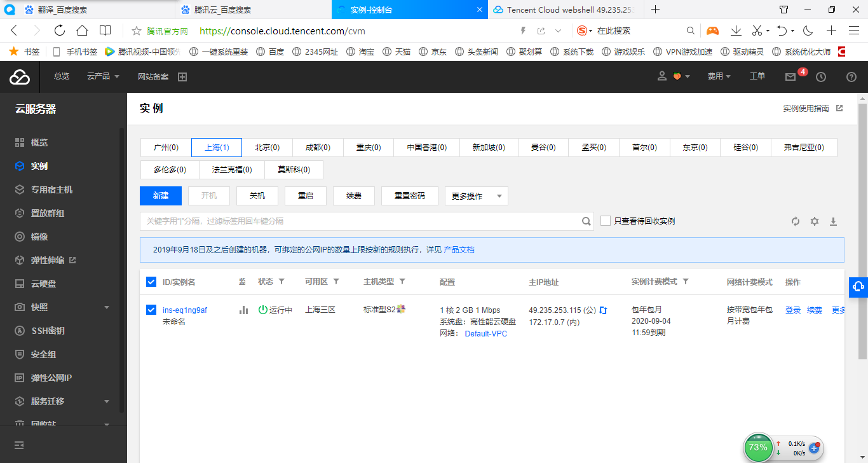Refresh the instance list
Viewport: 868px width, 463px height.
coord(796,221)
